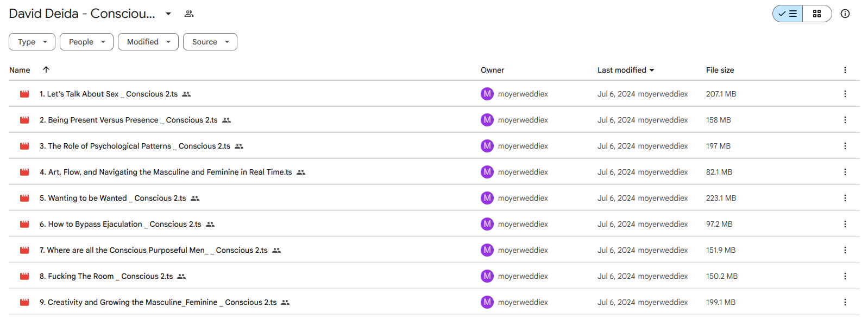Open the folder title dropdown arrow

pos(168,14)
